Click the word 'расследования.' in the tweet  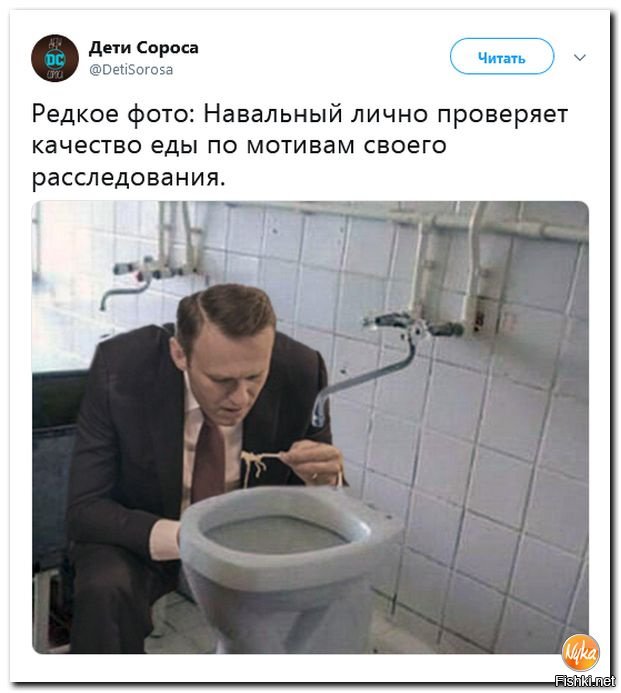(x=129, y=178)
